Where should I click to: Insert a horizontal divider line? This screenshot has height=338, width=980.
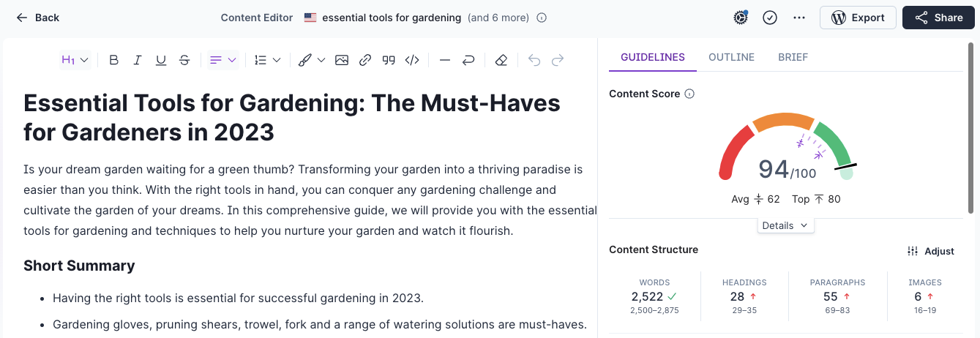coord(444,60)
